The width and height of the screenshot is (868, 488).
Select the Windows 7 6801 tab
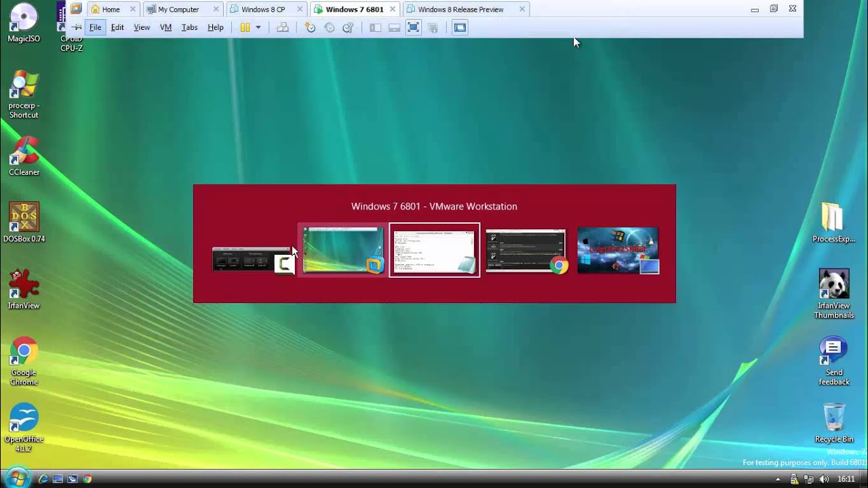pyautogui.click(x=355, y=9)
